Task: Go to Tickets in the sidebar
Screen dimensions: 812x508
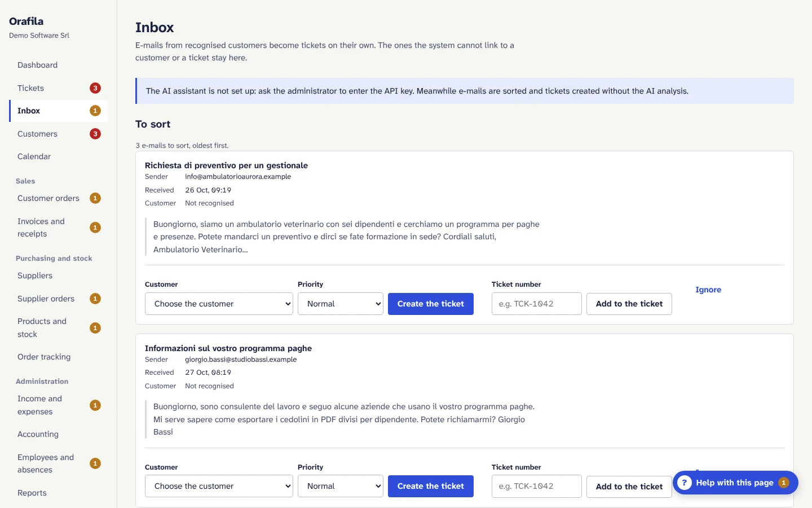Action: point(59,88)
